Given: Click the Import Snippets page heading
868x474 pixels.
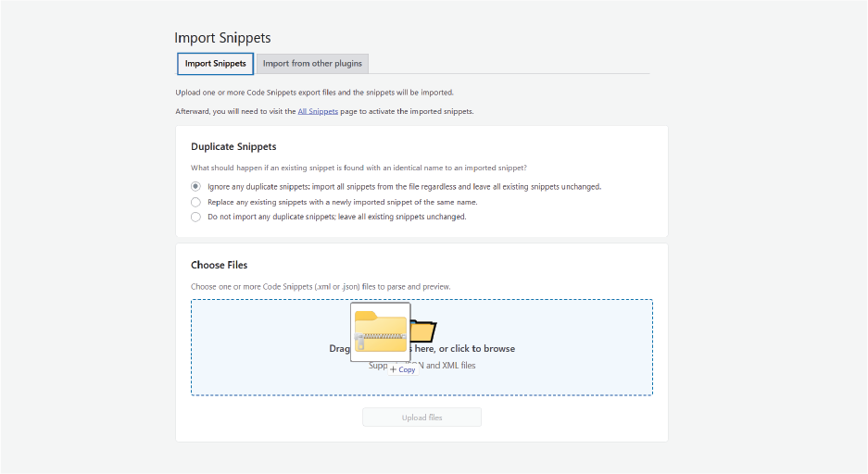Looking at the screenshot, I should point(222,38).
